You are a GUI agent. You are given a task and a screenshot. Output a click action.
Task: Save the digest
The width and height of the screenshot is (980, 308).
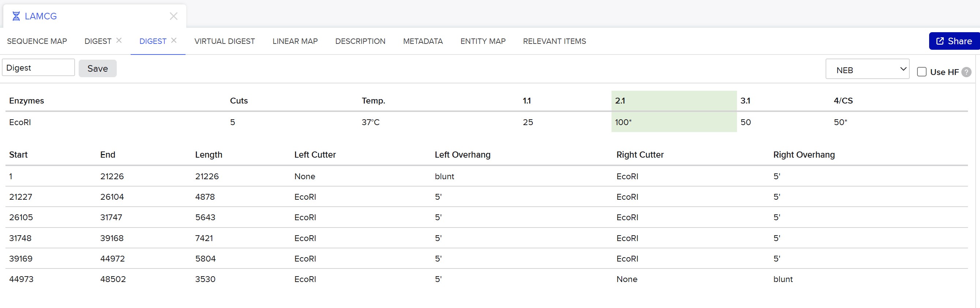pyautogui.click(x=97, y=68)
